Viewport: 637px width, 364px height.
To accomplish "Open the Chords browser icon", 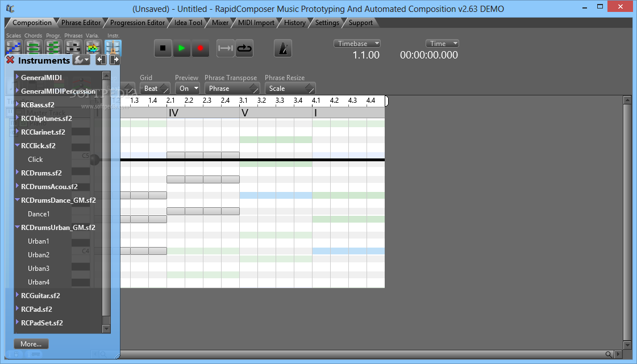I will coord(34,48).
